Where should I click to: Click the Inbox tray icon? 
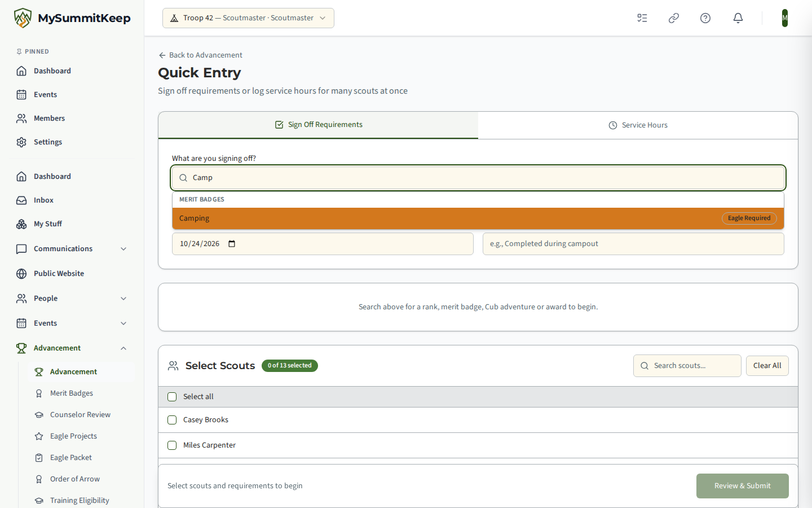point(21,200)
